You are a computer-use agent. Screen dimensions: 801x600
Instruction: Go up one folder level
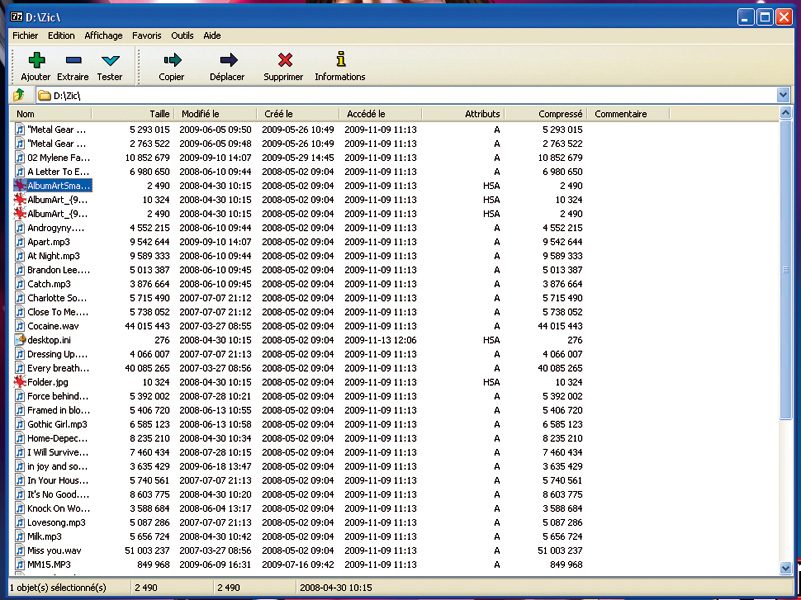point(18,95)
